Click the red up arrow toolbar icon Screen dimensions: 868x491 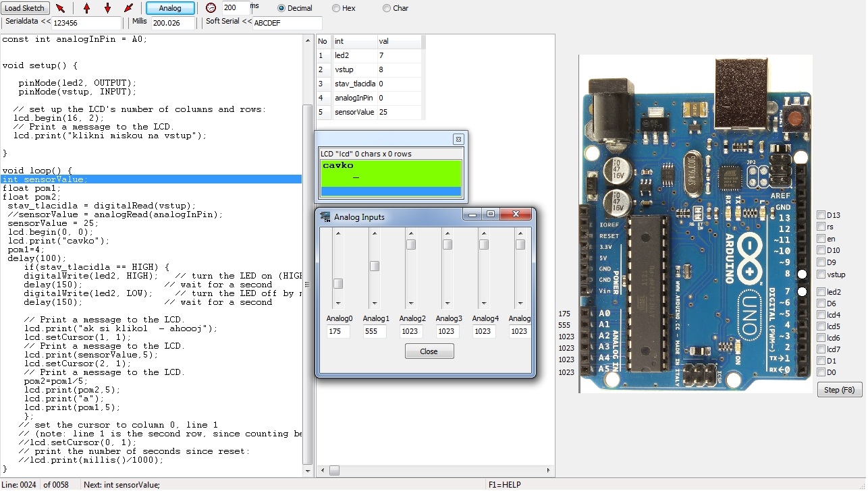86,8
